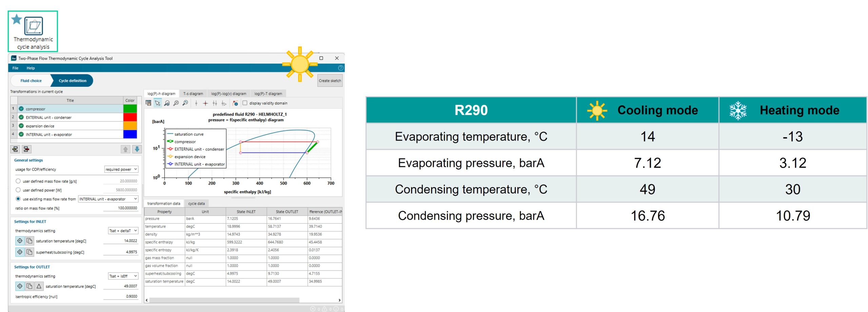Open the curve info icon in diagram toolbar
868x312 pixels.
click(235, 103)
